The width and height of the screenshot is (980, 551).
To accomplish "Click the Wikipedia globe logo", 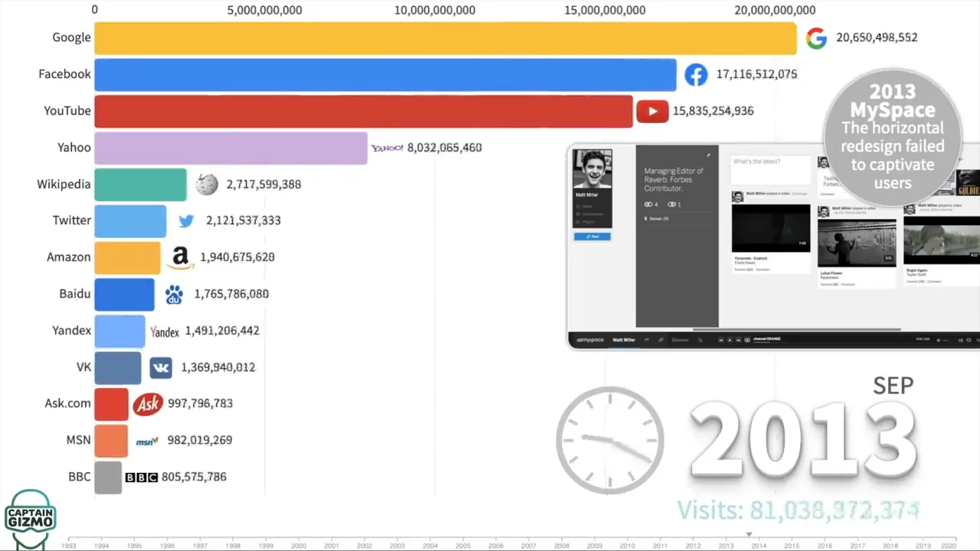I will [207, 184].
